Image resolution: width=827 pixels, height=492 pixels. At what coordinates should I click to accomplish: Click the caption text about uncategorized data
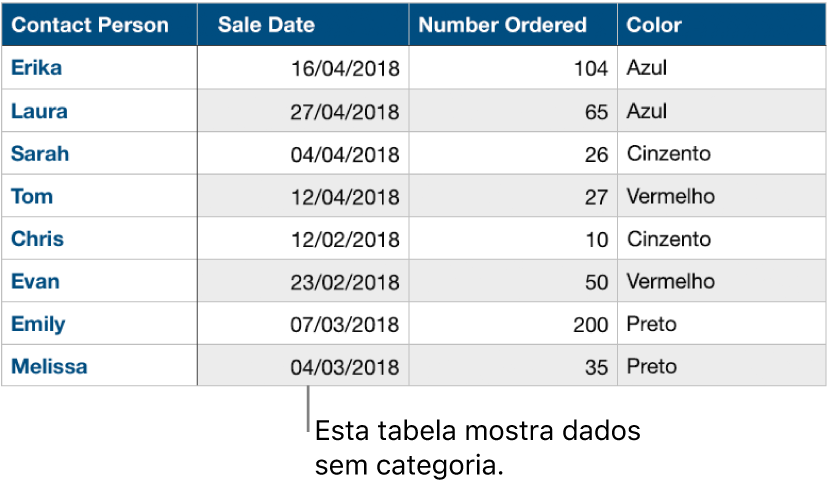[x=478, y=449]
